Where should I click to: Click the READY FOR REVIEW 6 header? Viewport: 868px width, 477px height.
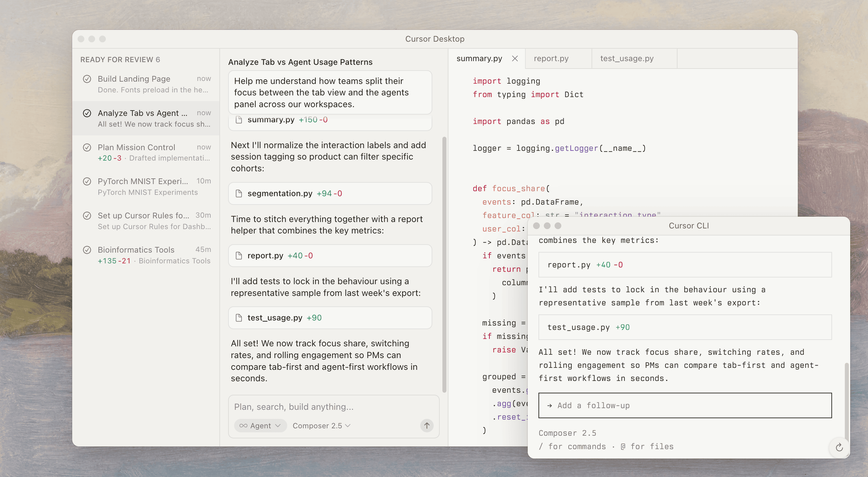pos(120,60)
